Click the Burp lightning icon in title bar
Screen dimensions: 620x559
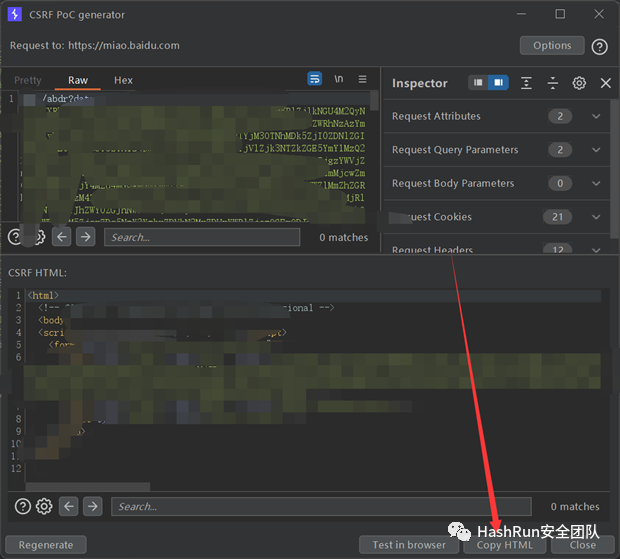point(15,14)
